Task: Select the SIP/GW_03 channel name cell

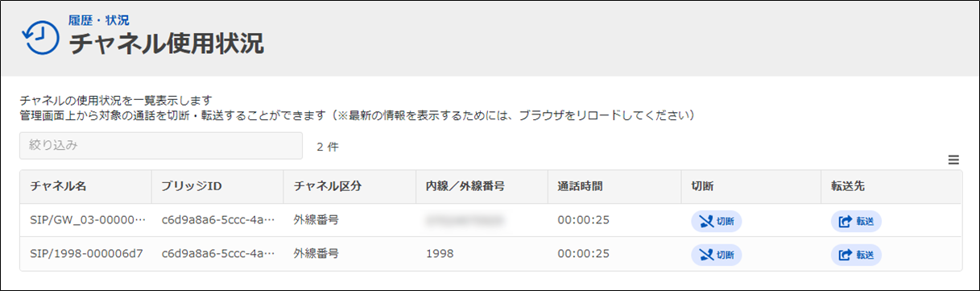Action: point(88,220)
